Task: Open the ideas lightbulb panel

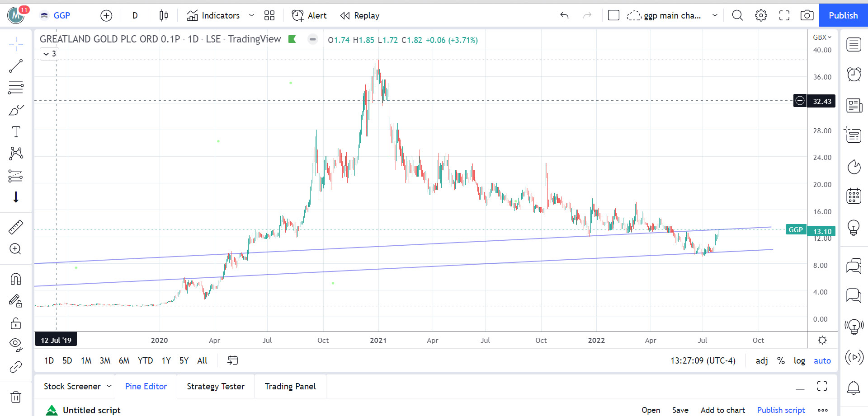Action: click(x=854, y=227)
